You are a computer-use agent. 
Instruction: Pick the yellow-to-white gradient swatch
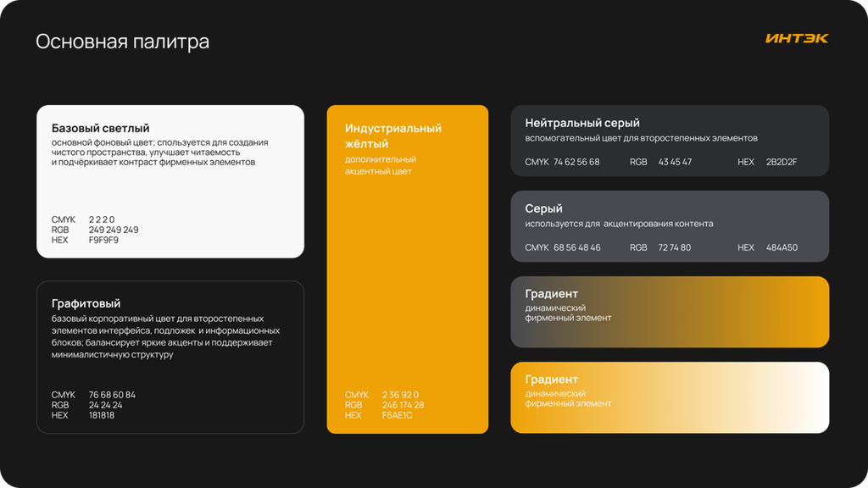coord(670,398)
